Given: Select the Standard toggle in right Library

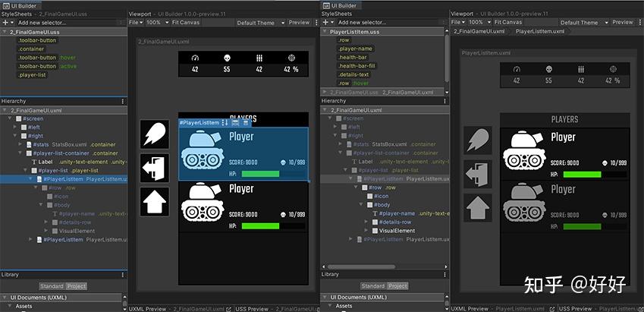Looking at the screenshot, I should click(373, 285).
